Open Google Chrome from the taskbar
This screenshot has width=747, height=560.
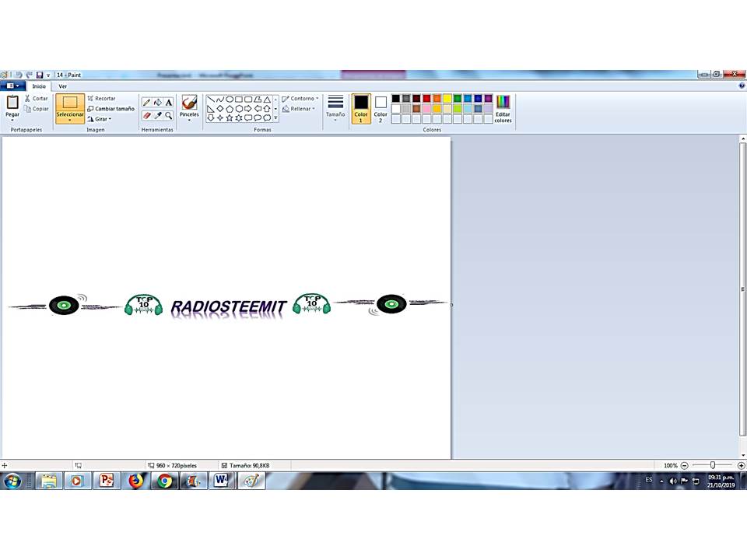[x=165, y=481]
